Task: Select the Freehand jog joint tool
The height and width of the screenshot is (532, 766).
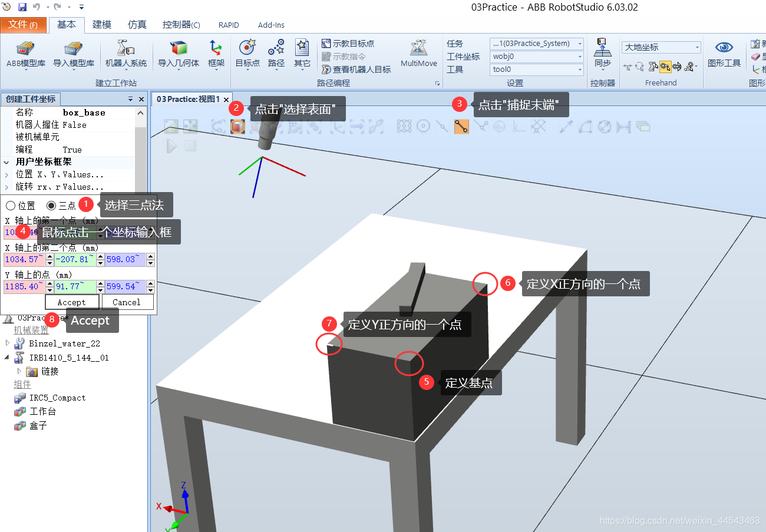Action: coord(653,67)
